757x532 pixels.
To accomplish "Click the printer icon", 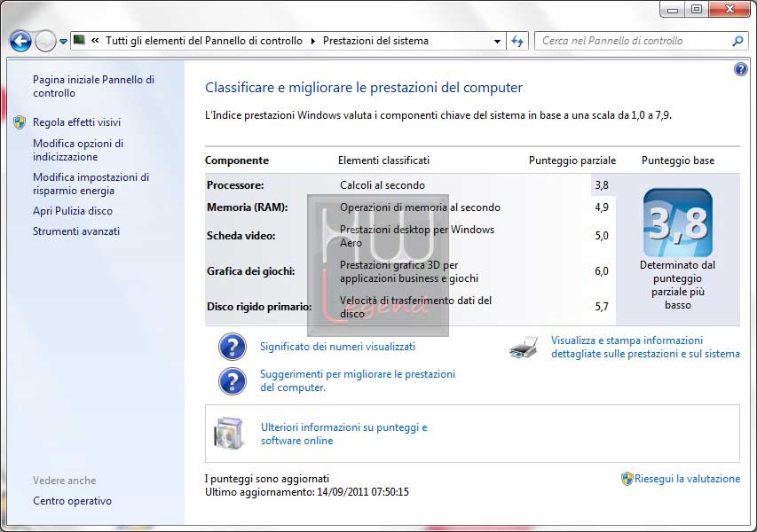I will click(x=524, y=348).
